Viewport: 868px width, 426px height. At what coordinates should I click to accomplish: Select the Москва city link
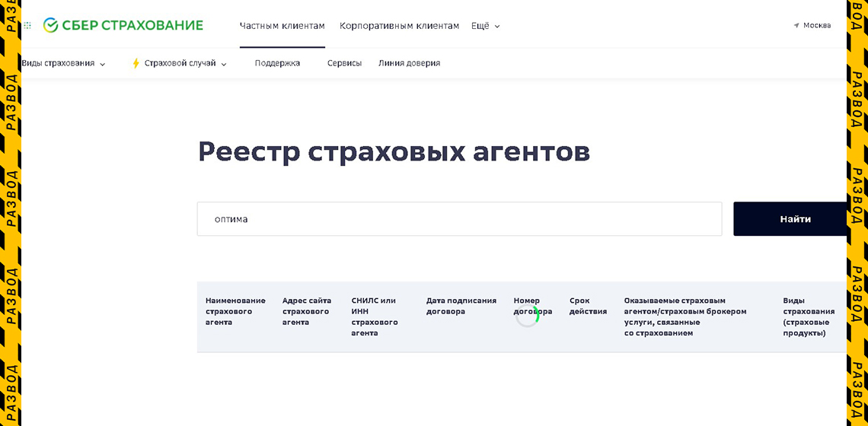pyautogui.click(x=817, y=25)
